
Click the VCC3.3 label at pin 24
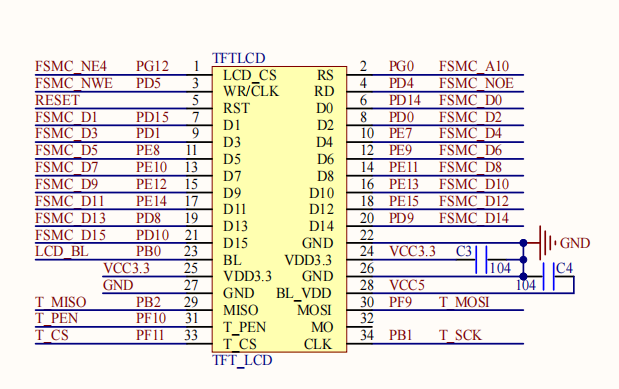point(413,251)
